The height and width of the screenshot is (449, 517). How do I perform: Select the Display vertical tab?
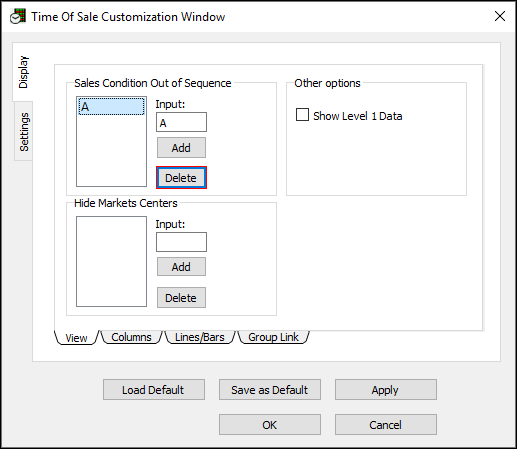coord(23,72)
